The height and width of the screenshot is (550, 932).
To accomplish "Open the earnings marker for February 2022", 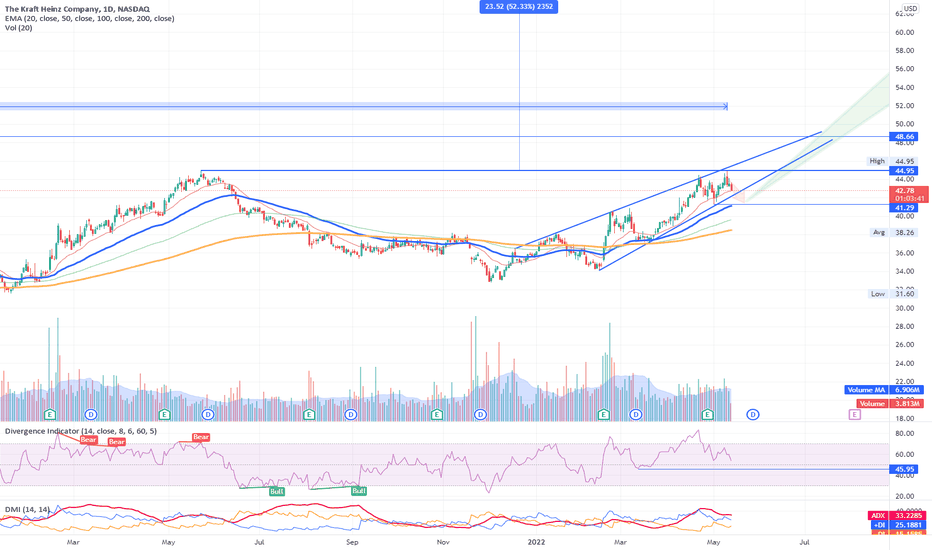I will pyautogui.click(x=603, y=414).
